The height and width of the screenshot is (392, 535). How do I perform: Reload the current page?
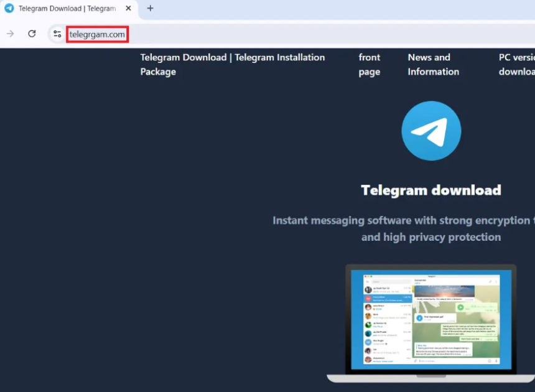pos(32,34)
